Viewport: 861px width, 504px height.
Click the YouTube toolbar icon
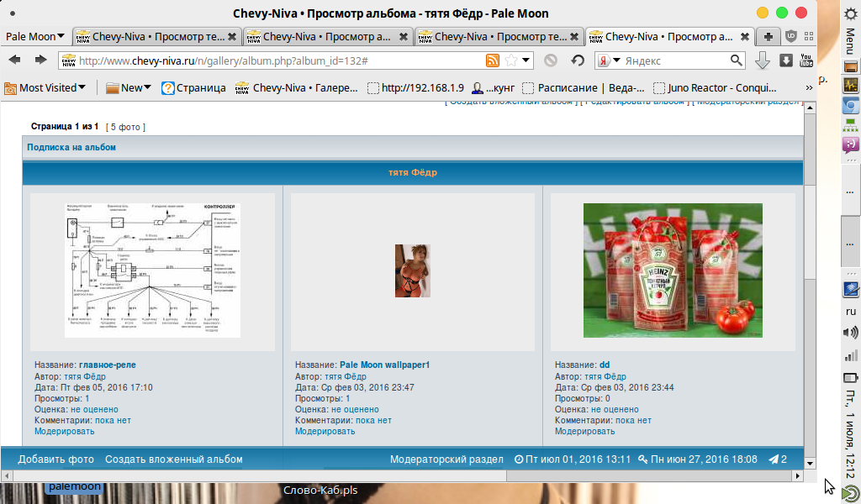(806, 60)
